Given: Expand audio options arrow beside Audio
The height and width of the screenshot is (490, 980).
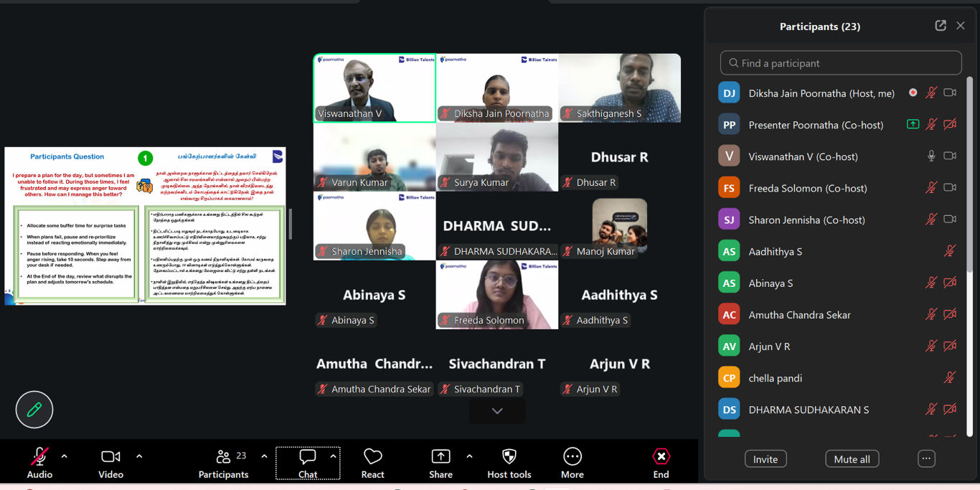Looking at the screenshot, I should click(x=65, y=456).
